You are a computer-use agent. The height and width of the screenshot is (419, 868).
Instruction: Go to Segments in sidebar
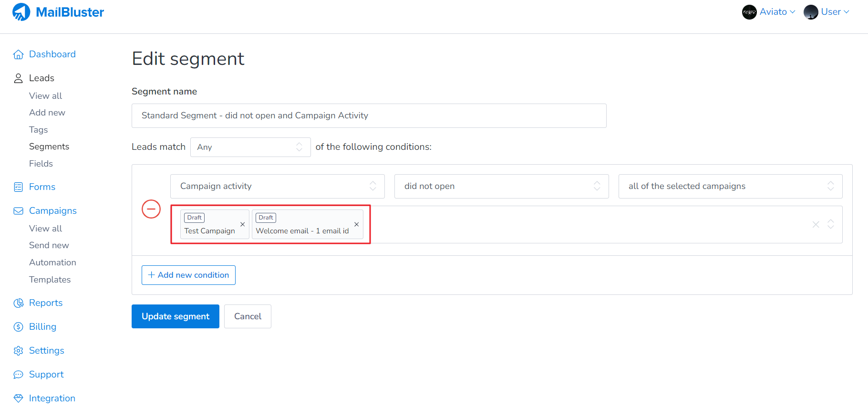pos(49,147)
